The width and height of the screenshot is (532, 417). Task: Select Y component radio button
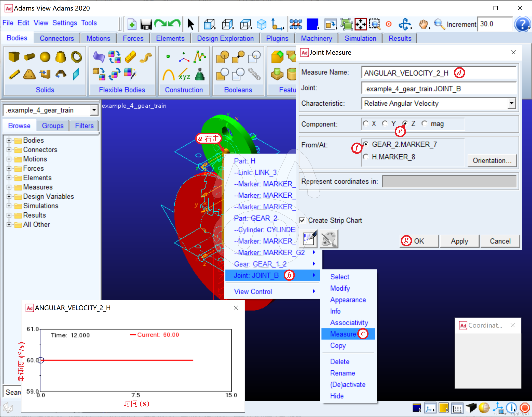[385, 124]
